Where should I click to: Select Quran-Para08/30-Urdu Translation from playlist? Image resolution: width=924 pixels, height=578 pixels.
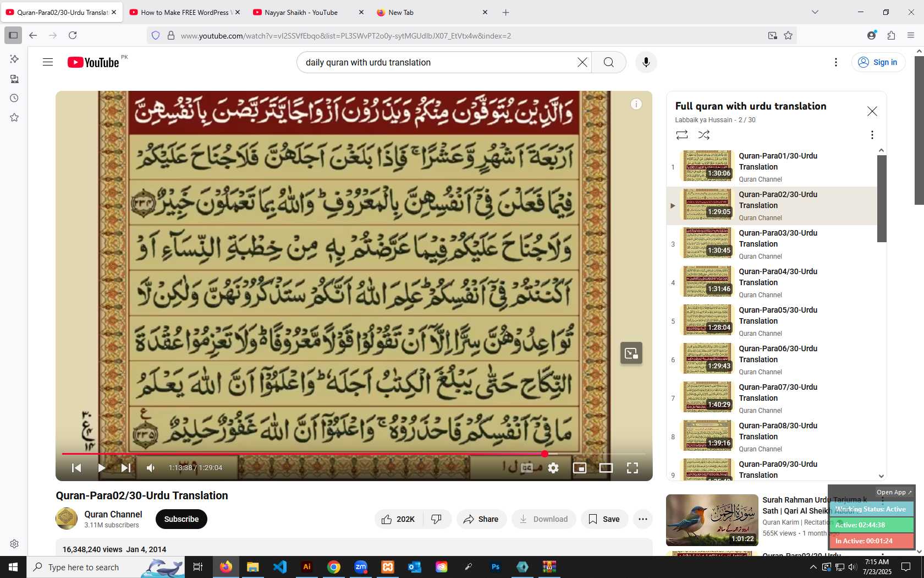tap(771, 437)
